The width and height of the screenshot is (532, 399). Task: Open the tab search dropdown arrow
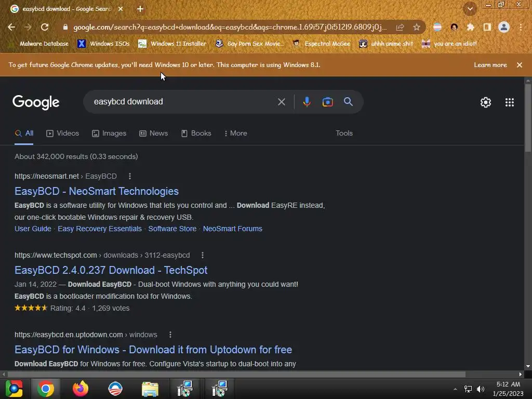(470, 9)
